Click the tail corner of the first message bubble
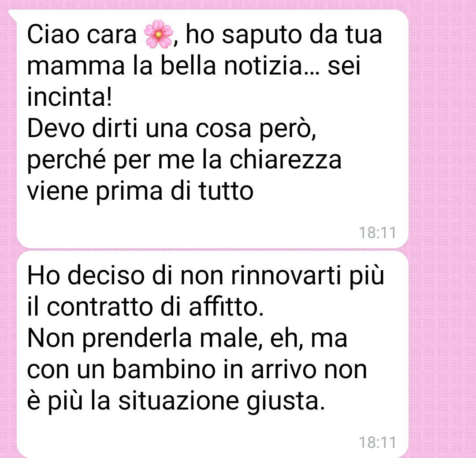The height and width of the screenshot is (458, 476). click(12, 15)
